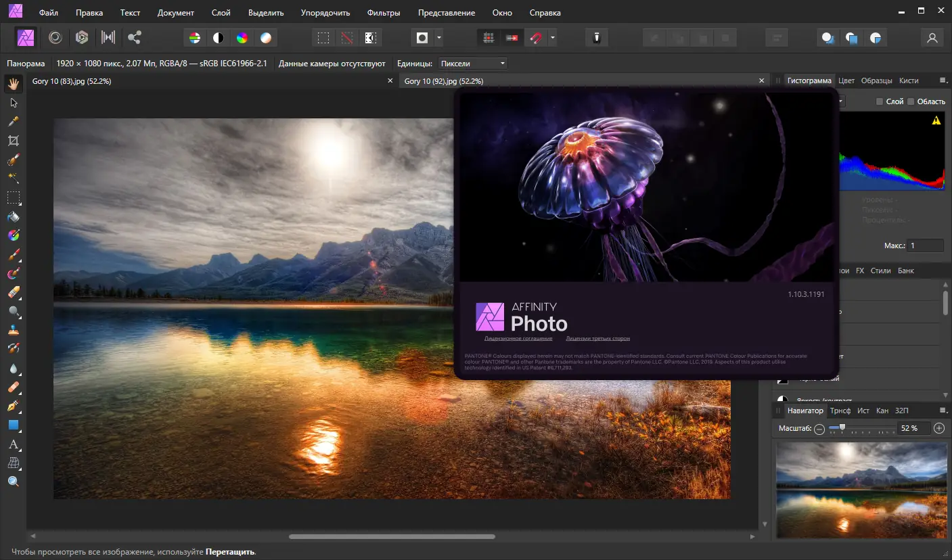
Task: Open the Лицензии третьих сторон link
Action: (598, 338)
